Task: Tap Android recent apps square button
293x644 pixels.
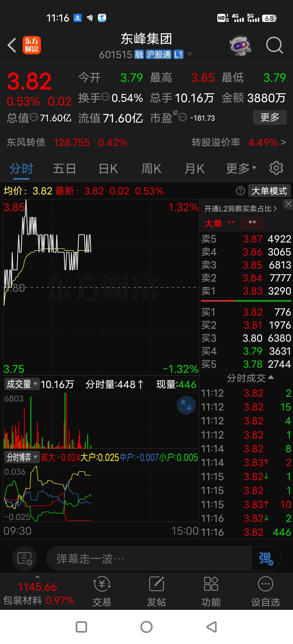Action: click(x=81, y=627)
